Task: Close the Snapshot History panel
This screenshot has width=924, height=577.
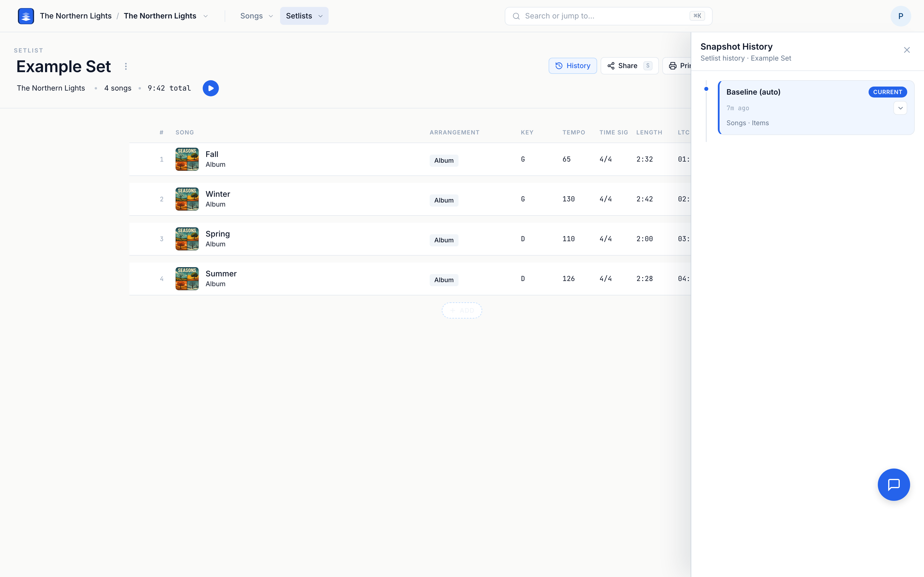Action: tap(907, 50)
